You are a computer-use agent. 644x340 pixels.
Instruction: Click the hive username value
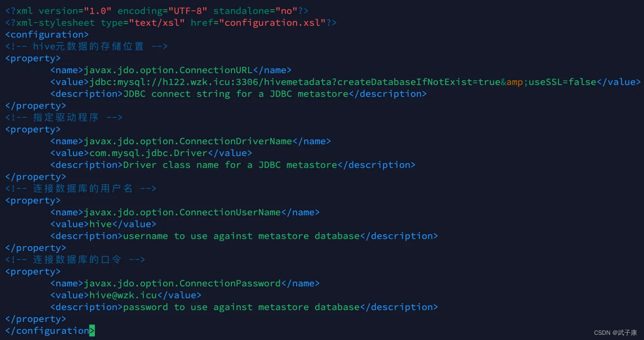[x=100, y=224]
